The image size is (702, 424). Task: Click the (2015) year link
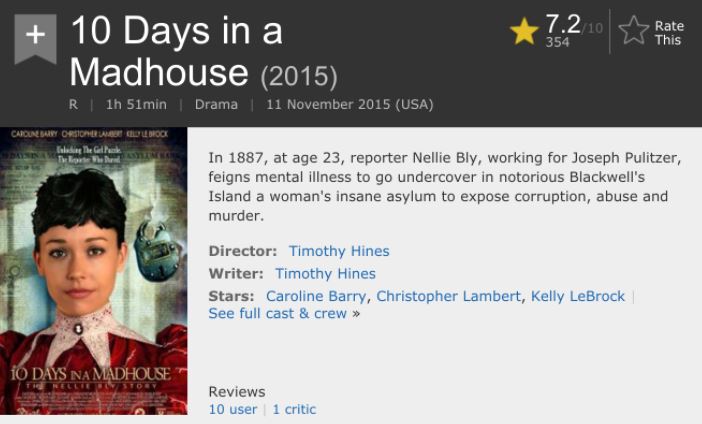[x=299, y=76]
